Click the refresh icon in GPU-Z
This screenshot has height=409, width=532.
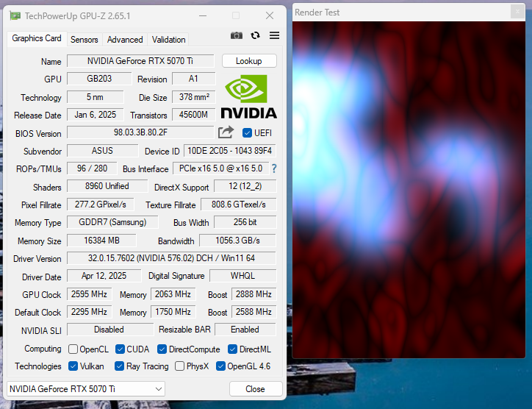pos(255,35)
